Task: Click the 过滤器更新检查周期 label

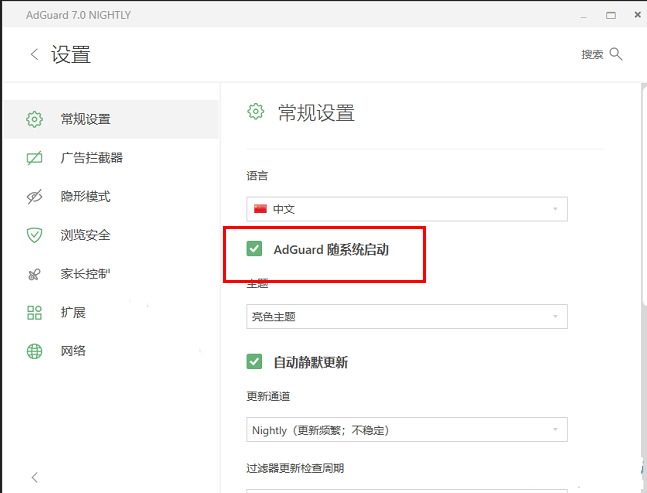Action: tap(295, 468)
